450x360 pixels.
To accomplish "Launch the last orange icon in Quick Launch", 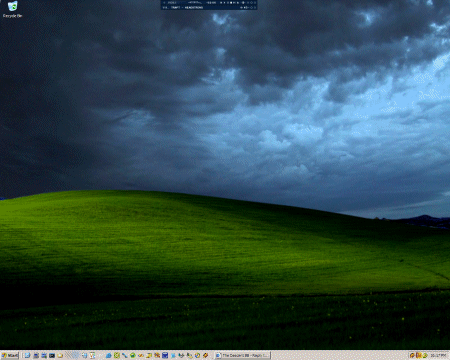I will point(205,356).
